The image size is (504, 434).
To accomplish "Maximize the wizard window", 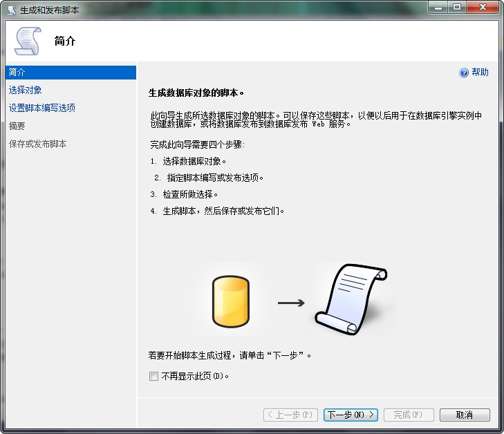I will pyautogui.click(x=457, y=7).
